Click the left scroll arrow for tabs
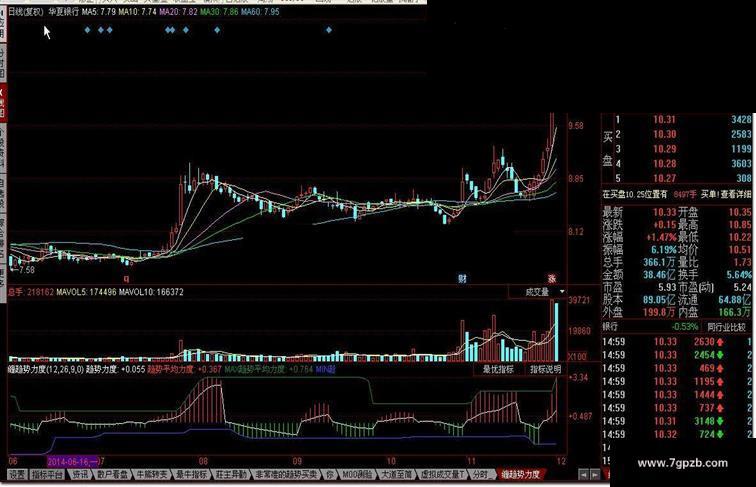This screenshot has height=487, width=756. (x=583, y=475)
